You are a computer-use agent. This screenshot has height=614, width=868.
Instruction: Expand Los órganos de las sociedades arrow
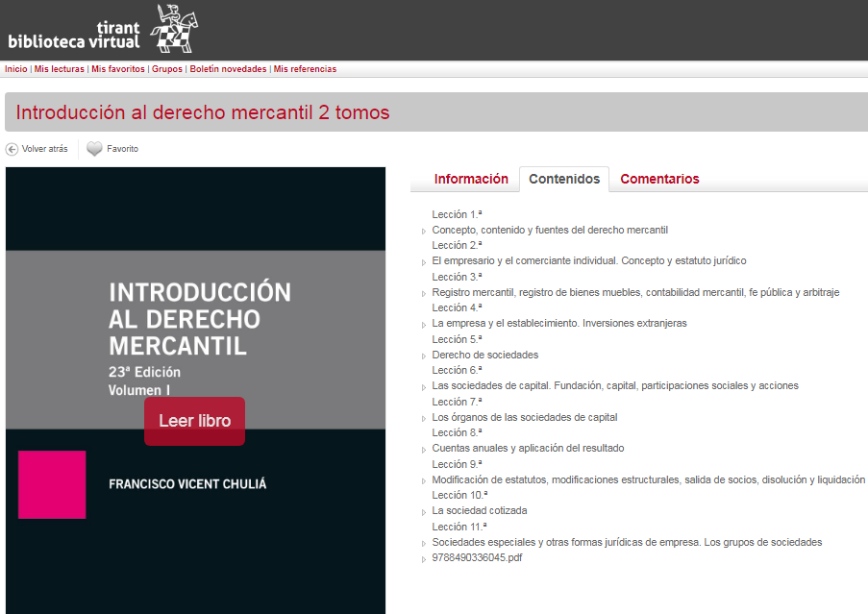(424, 419)
